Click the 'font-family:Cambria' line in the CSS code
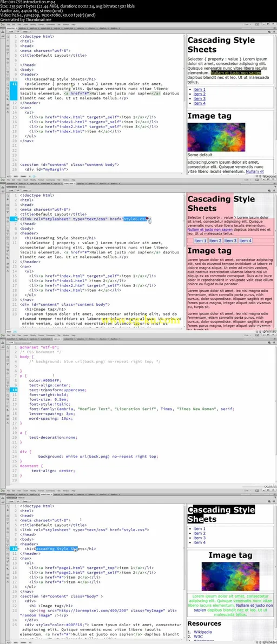Screen dimensions: 277x644 pos(131,408)
